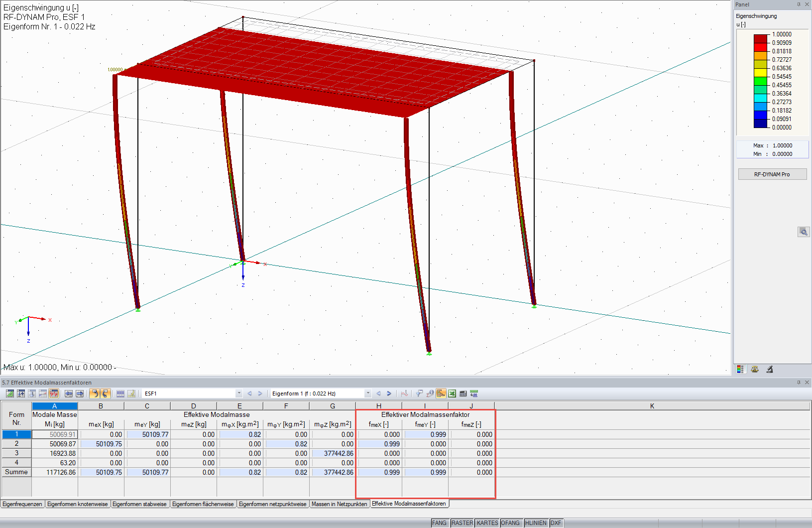Toggle HLINIEN in the status bar
The height and width of the screenshot is (528, 812).
point(536,523)
